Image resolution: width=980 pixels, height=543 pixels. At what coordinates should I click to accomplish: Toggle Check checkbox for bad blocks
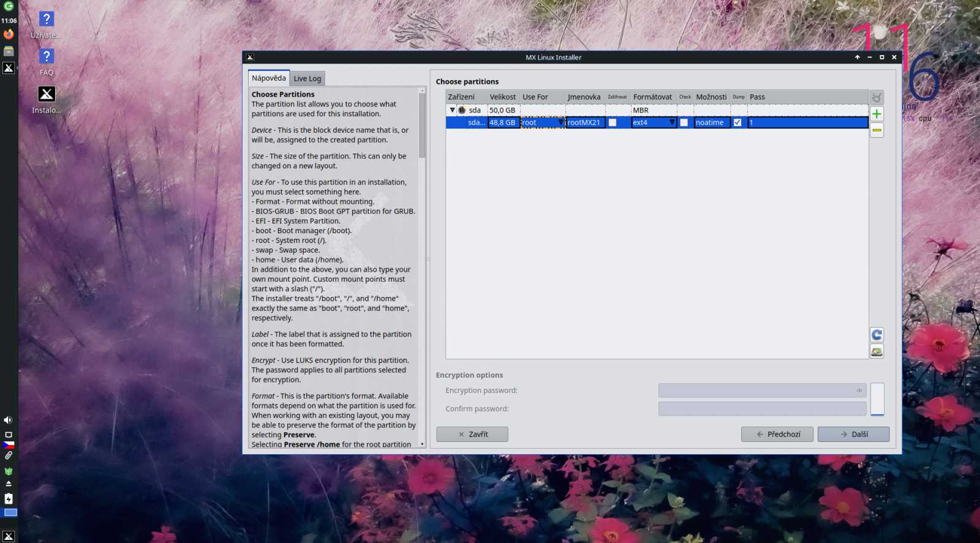684,122
